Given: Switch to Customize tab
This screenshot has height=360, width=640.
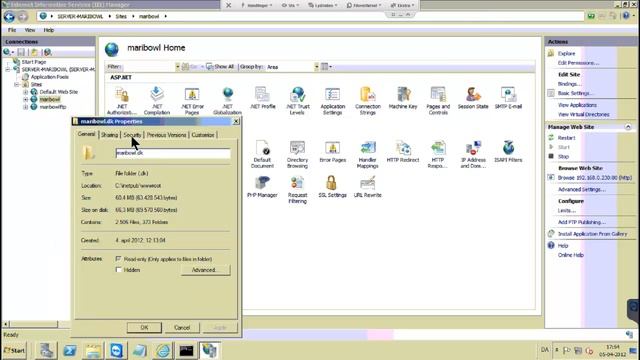Looking at the screenshot, I should tap(203, 135).
